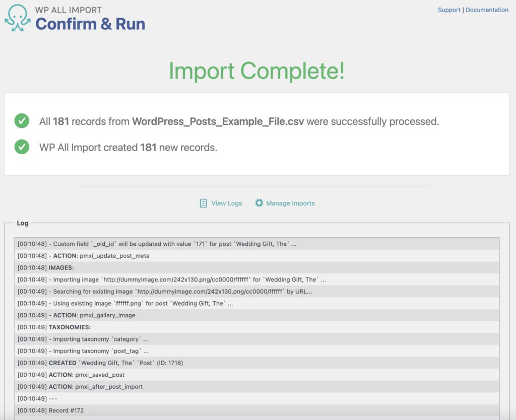Open the Documentation link
516x420 pixels.
(x=487, y=10)
